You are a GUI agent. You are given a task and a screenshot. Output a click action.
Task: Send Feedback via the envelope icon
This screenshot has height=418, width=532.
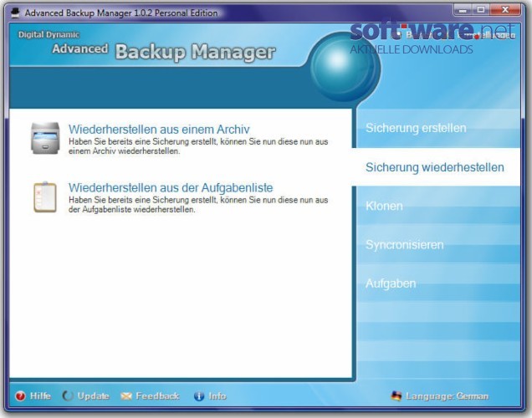point(126,396)
